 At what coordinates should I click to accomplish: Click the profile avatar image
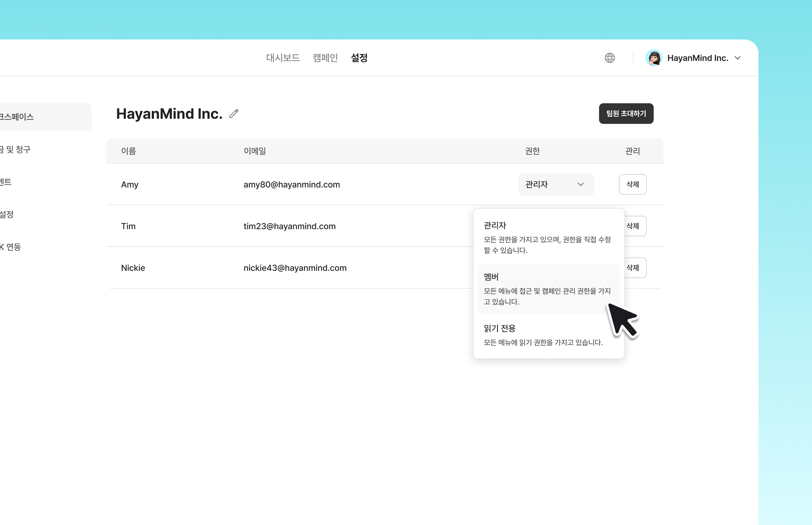pyautogui.click(x=654, y=58)
